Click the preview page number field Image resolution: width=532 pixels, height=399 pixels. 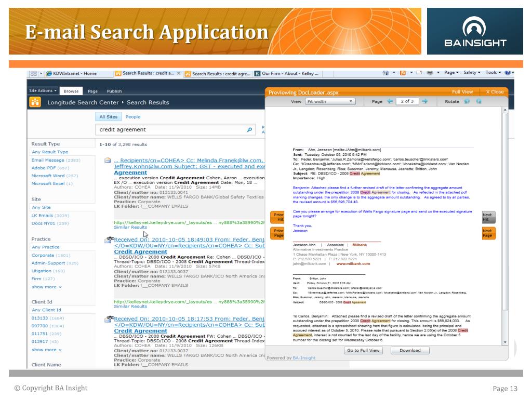click(x=407, y=101)
